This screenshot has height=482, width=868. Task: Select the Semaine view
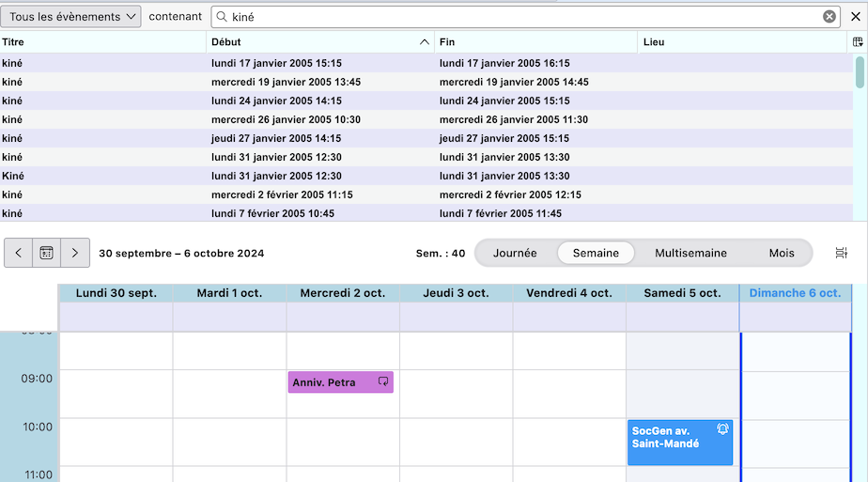(596, 253)
